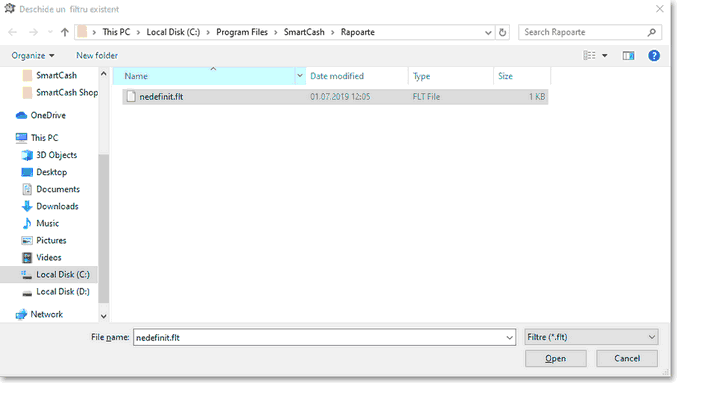
Task: Select SmartCash breadcrumb segment
Action: click(x=304, y=32)
